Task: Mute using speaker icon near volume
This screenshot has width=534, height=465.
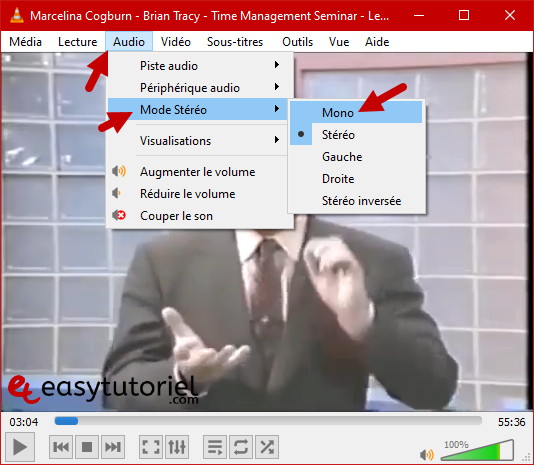Action: 426,454
